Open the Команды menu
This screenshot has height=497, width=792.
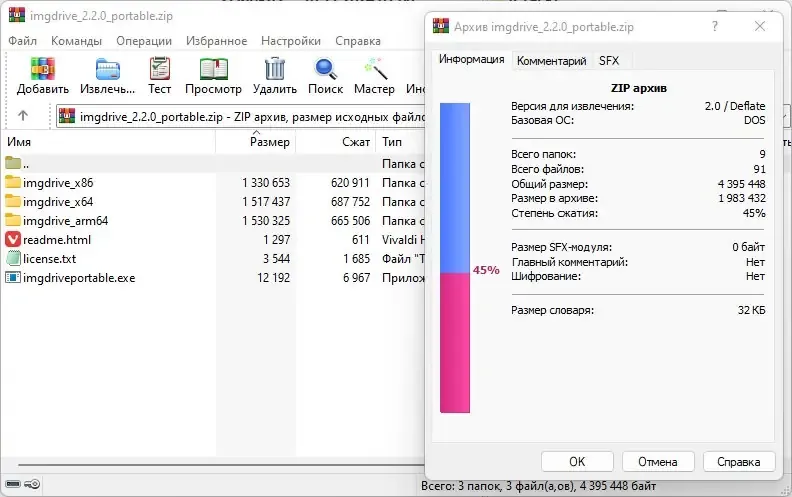pos(76,41)
